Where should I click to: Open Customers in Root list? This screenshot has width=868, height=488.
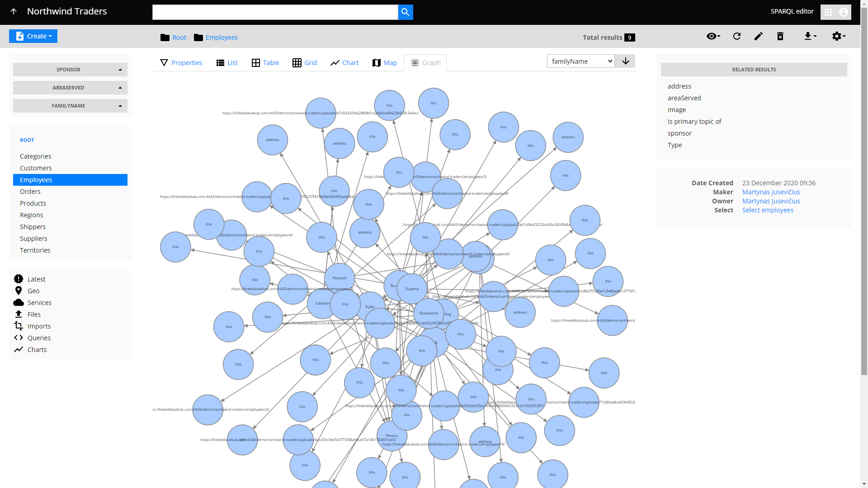36,168
